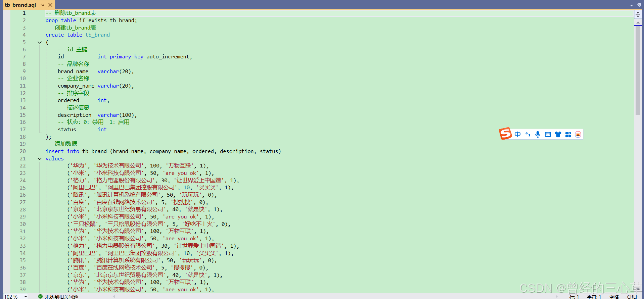Click the vertical scrollbar up arrow
Viewport: 644px width, 299px height.
[x=638, y=22]
